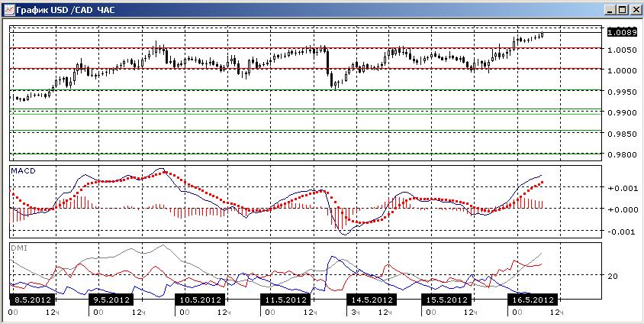Screen dimensions: 644x324
Task: Maximize the USD/CAD chart window
Action: point(622,9)
